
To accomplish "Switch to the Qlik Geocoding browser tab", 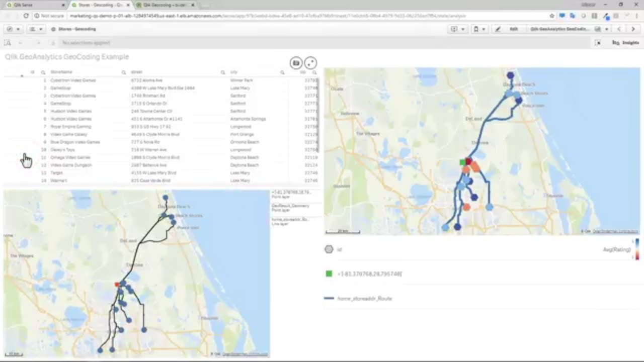I will pos(164,5).
